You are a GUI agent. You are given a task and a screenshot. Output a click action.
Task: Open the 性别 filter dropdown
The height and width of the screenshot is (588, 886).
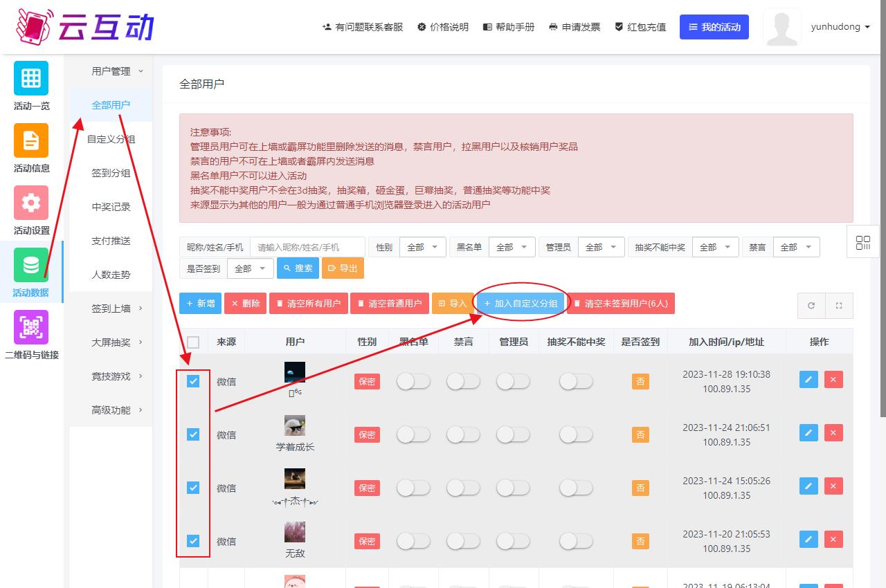click(422, 247)
